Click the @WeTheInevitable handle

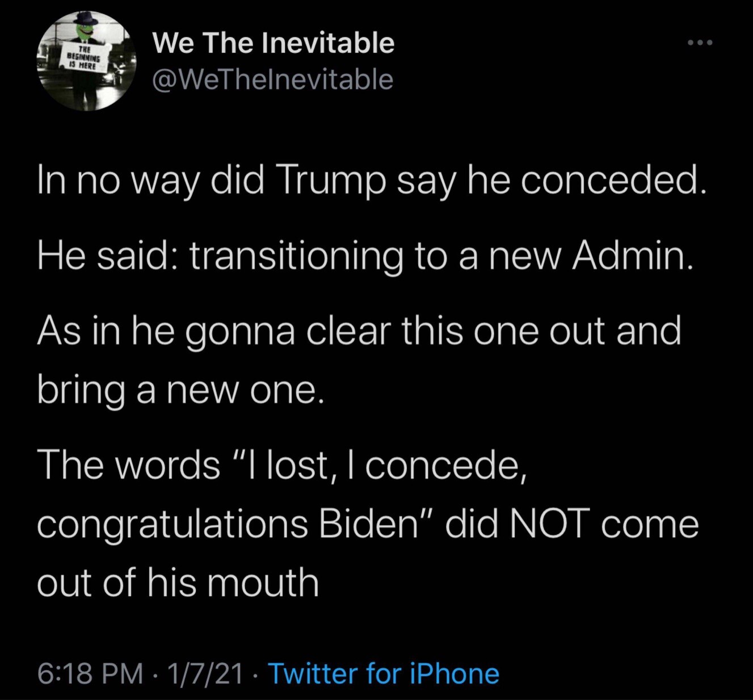(272, 79)
